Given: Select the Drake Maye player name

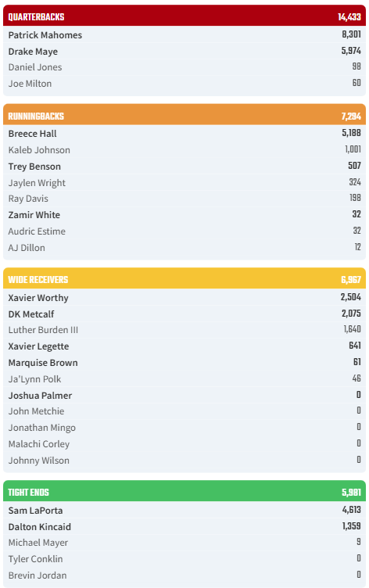Looking at the screenshot, I should pyautogui.click(x=33, y=52).
